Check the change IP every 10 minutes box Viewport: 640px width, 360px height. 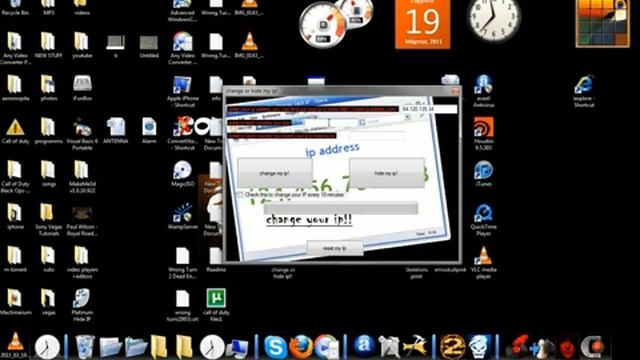point(241,195)
